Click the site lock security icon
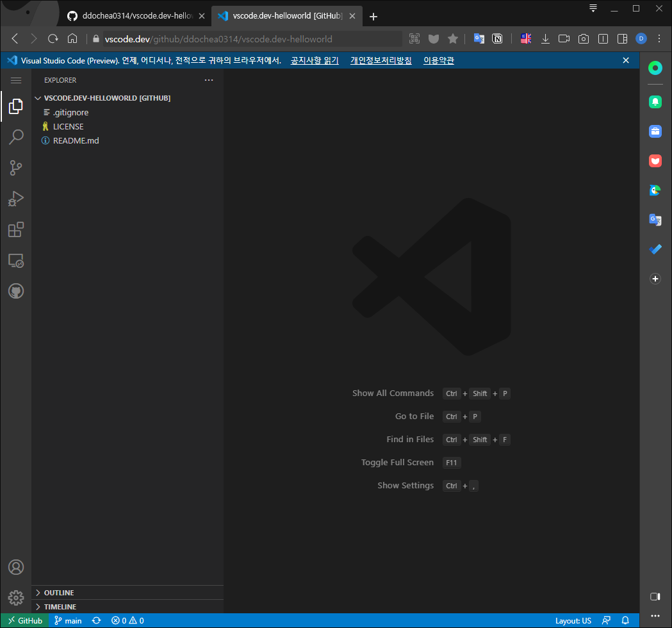 pos(96,39)
